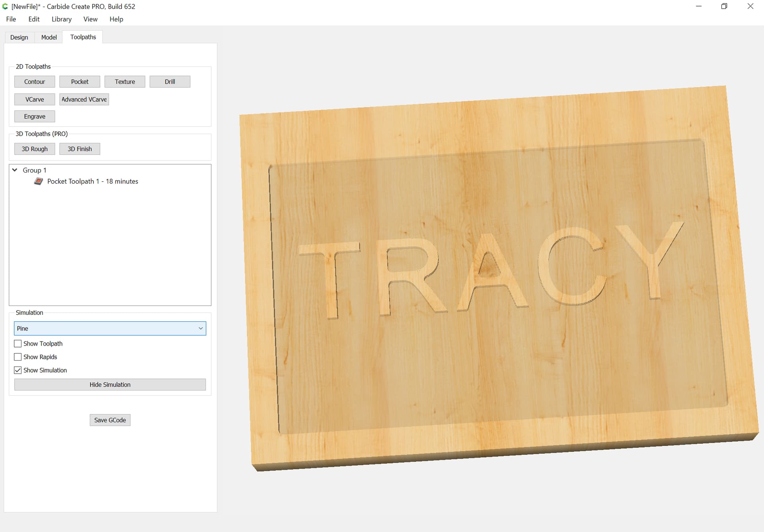Click the Pocket Toolpath 1 icon
This screenshot has width=764, height=532.
pyautogui.click(x=39, y=181)
